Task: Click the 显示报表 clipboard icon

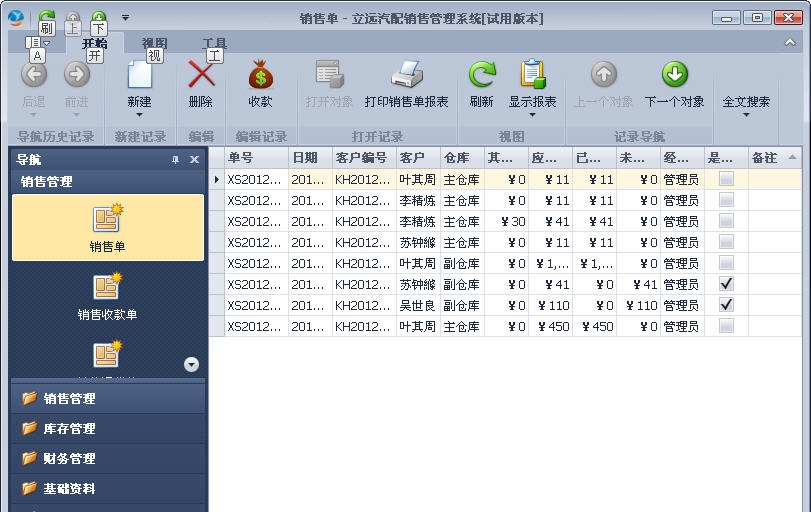Action: point(533,74)
